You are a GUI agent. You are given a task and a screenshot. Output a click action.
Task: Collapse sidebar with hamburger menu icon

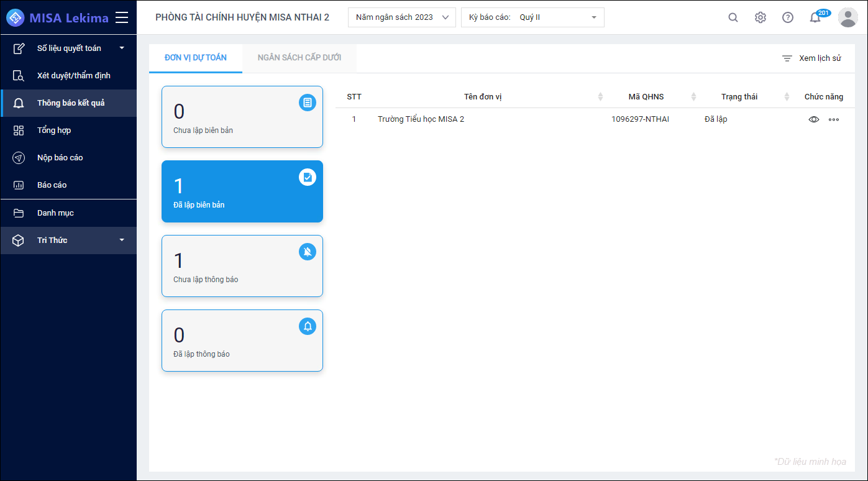click(x=122, y=17)
